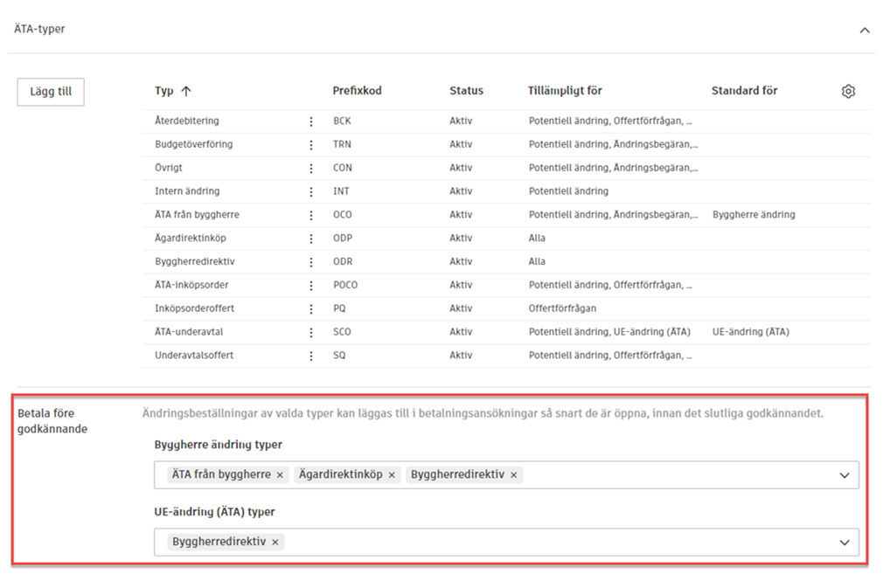Open more menu for Övrigt row
The width and height of the screenshot is (883, 588).
pyautogui.click(x=311, y=169)
